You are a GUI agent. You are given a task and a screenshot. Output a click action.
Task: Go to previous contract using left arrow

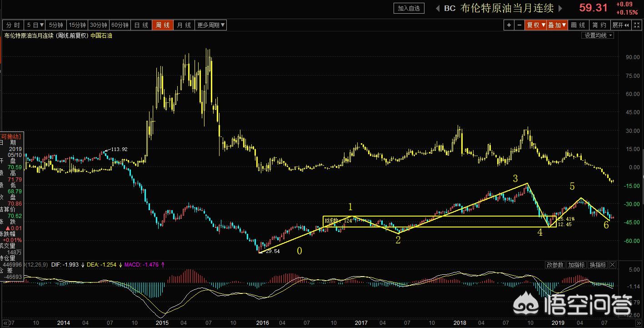(437, 8)
